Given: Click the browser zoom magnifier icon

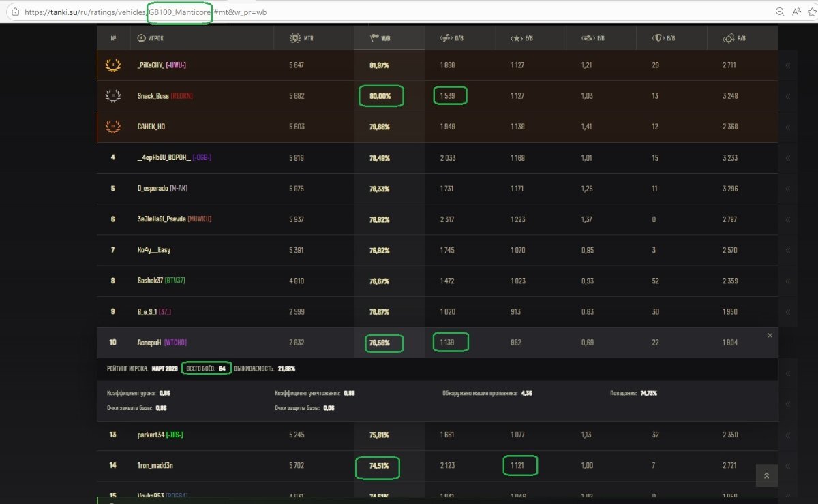Looking at the screenshot, I should 780,12.
